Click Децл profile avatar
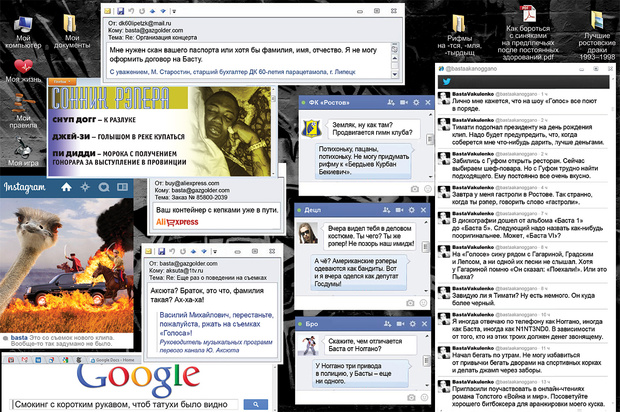This screenshot has width=620, height=412. click(308, 232)
